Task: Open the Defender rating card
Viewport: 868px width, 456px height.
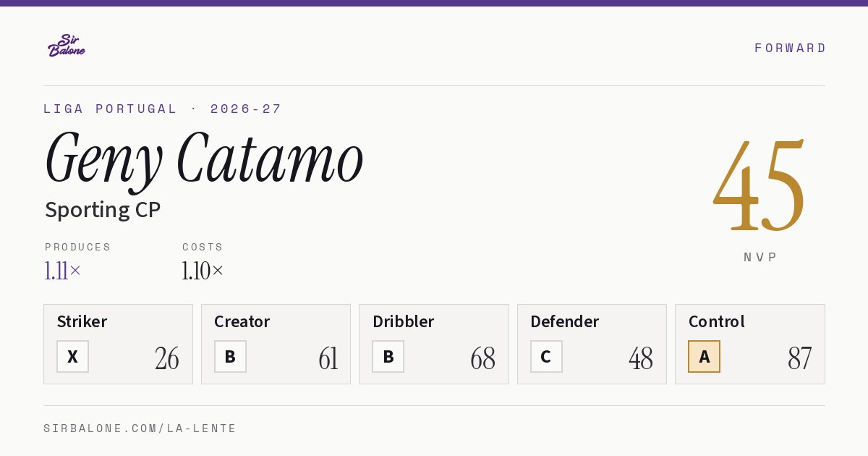Action: tap(592, 344)
